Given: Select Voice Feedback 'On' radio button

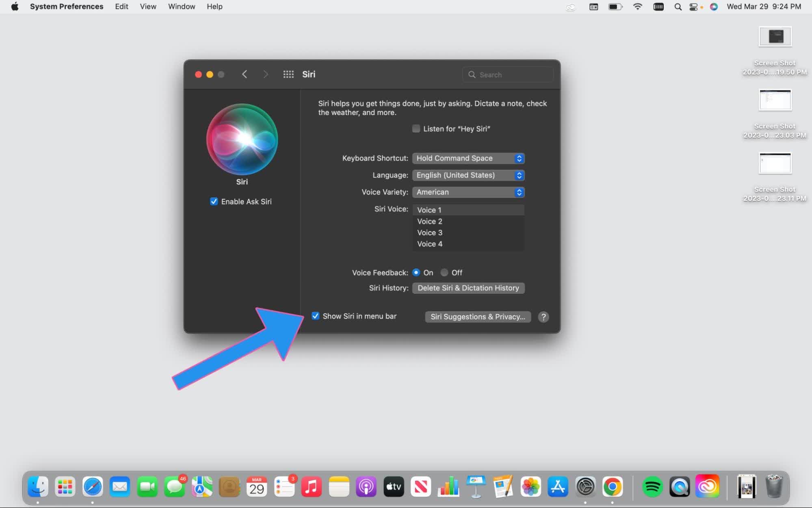Looking at the screenshot, I should [416, 272].
